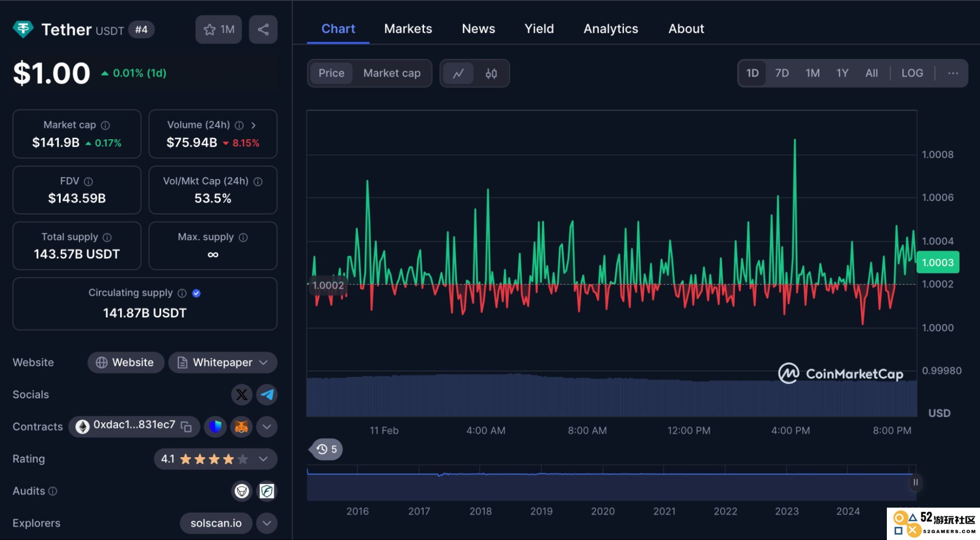The width and height of the screenshot is (980, 540).
Task: Set chart range to 1D
Action: pyautogui.click(x=753, y=73)
